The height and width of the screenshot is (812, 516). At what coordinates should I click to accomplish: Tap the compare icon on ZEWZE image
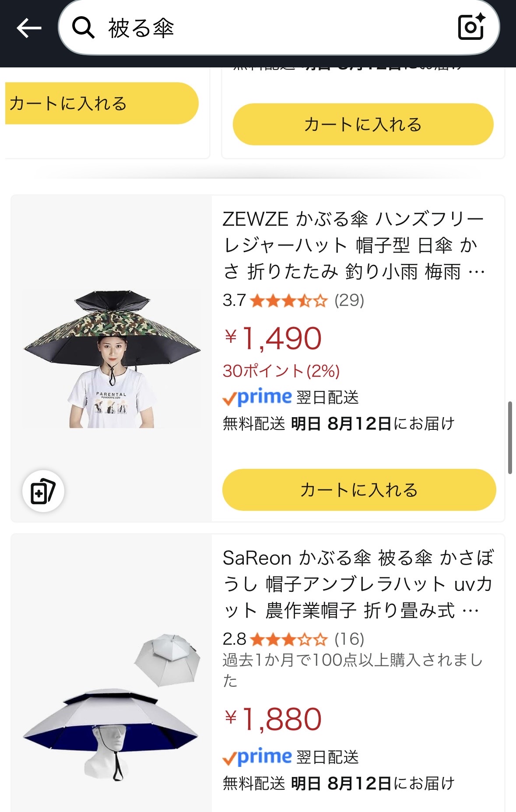[x=43, y=491]
